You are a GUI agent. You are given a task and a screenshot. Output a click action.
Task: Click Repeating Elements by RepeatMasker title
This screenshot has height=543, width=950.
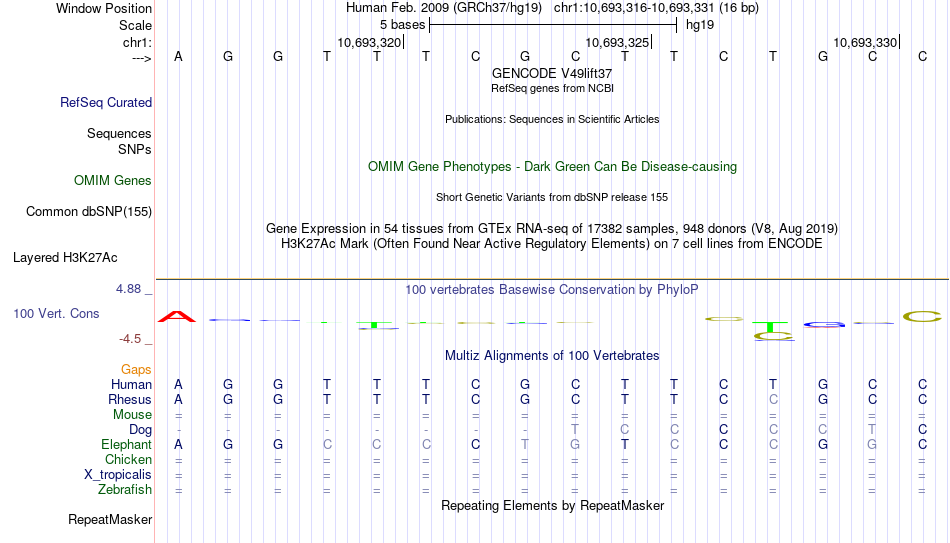552,505
